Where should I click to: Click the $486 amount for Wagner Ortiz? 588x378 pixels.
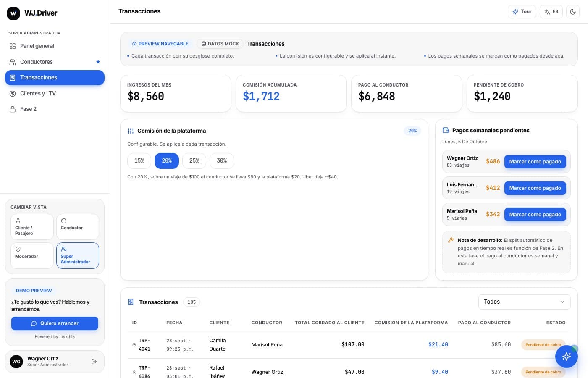[x=493, y=162]
